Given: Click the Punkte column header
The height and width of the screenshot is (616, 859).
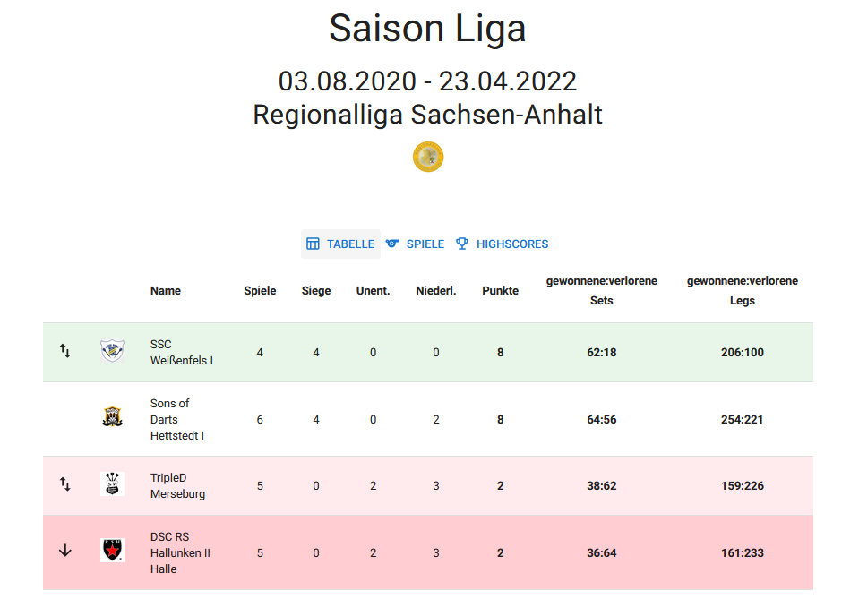Looking at the screenshot, I should [x=500, y=291].
